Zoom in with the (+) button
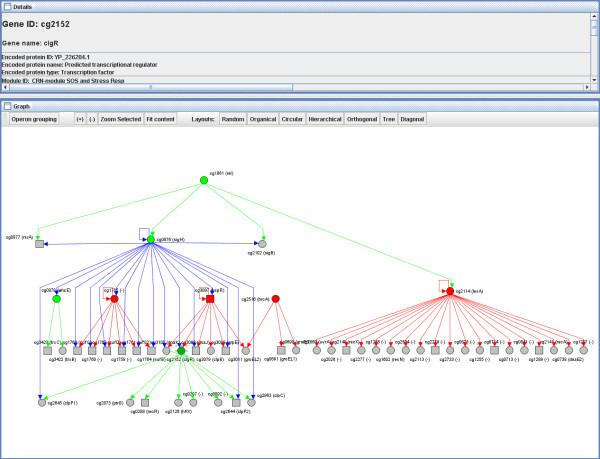Viewport: 600px width, 459px height. 80,119
